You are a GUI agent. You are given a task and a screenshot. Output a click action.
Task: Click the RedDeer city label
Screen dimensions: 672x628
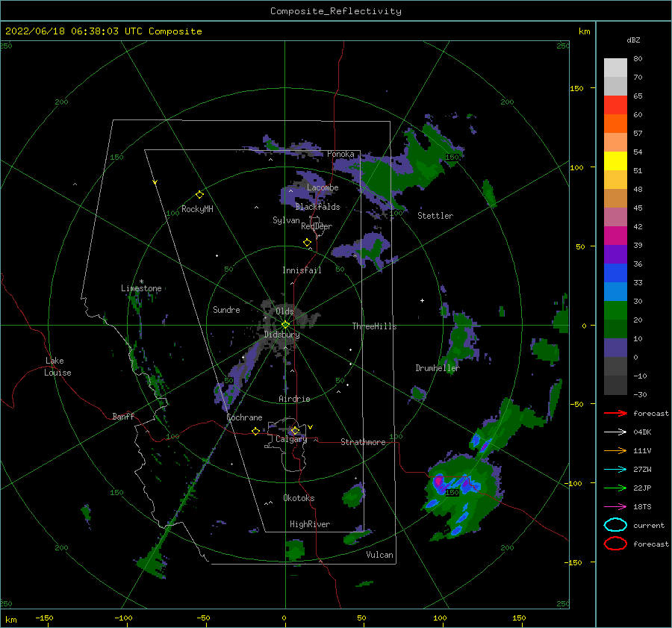point(317,226)
